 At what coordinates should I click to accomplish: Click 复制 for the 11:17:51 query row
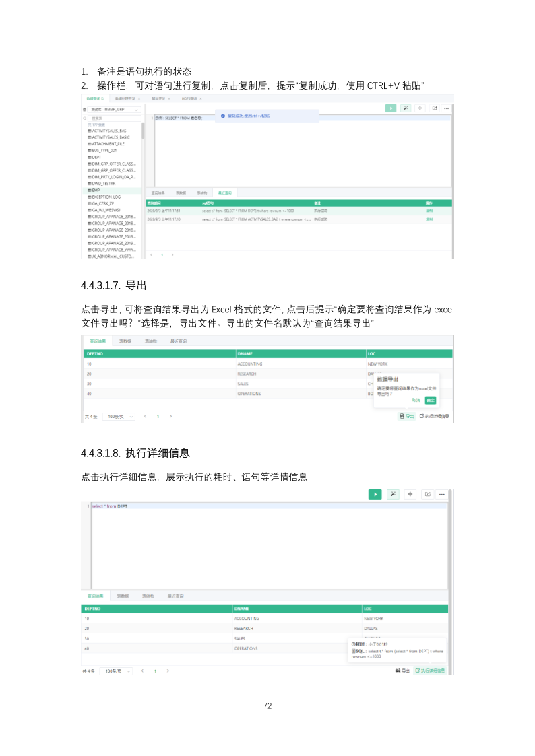pyautogui.click(x=429, y=211)
